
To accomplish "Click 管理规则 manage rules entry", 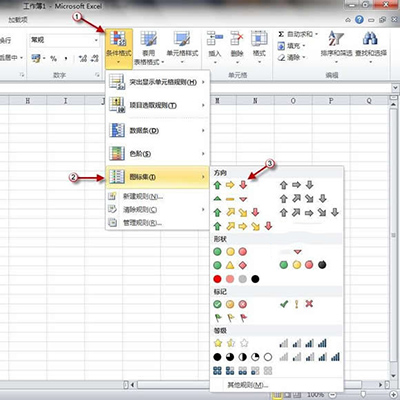I will point(157,223).
